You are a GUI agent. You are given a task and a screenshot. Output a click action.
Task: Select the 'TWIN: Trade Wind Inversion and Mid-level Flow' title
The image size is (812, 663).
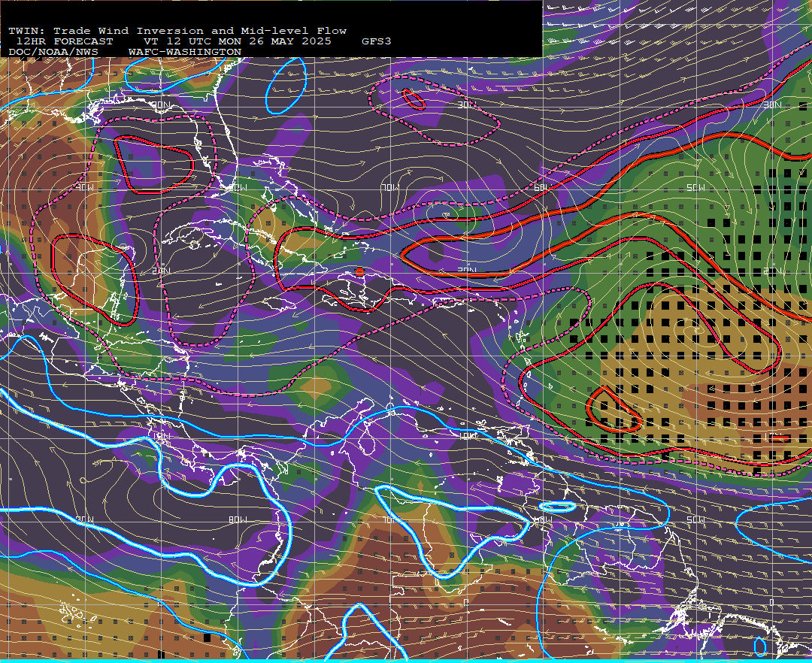(x=177, y=31)
